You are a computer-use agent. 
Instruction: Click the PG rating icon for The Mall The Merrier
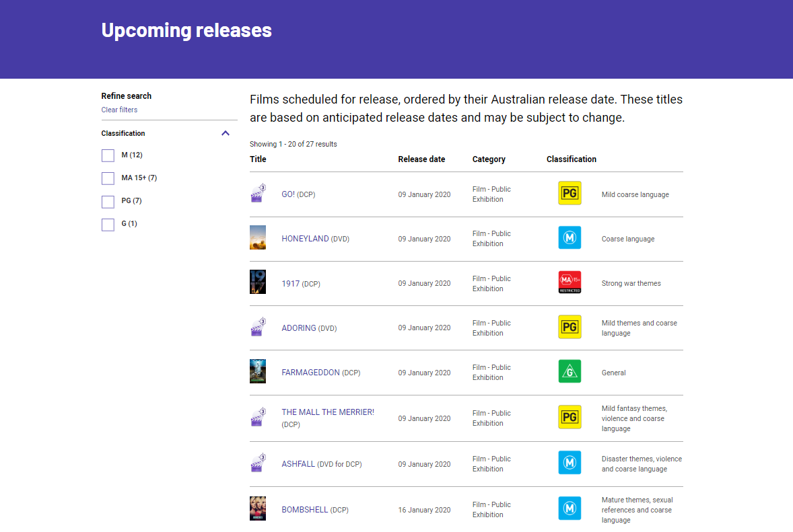coord(570,417)
